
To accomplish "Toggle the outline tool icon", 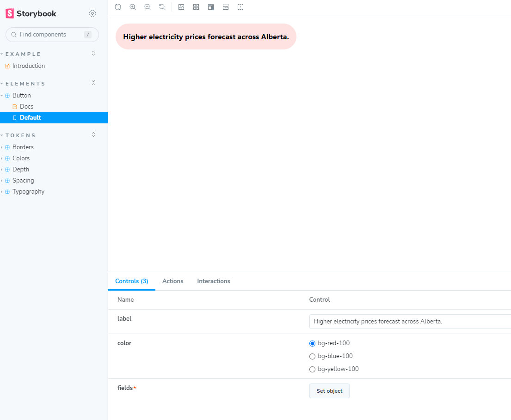I will [240, 7].
